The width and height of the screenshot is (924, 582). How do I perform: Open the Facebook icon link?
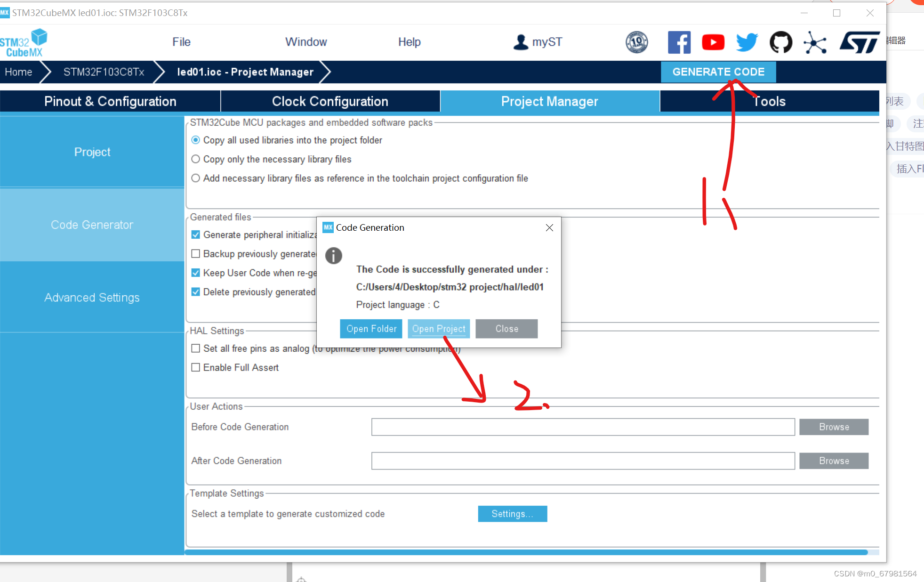point(679,42)
